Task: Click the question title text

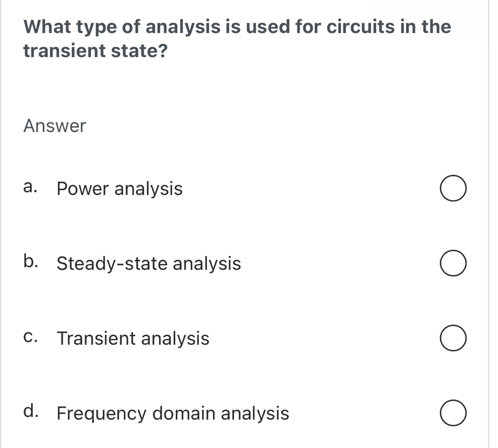Action: tap(236, 38)
